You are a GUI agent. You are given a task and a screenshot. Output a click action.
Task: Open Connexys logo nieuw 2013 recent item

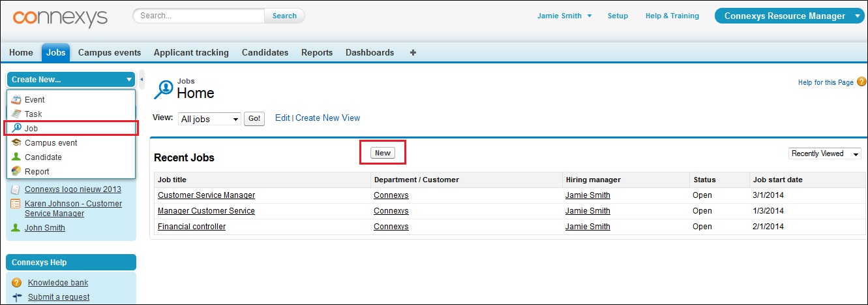[x=73, y=189]
